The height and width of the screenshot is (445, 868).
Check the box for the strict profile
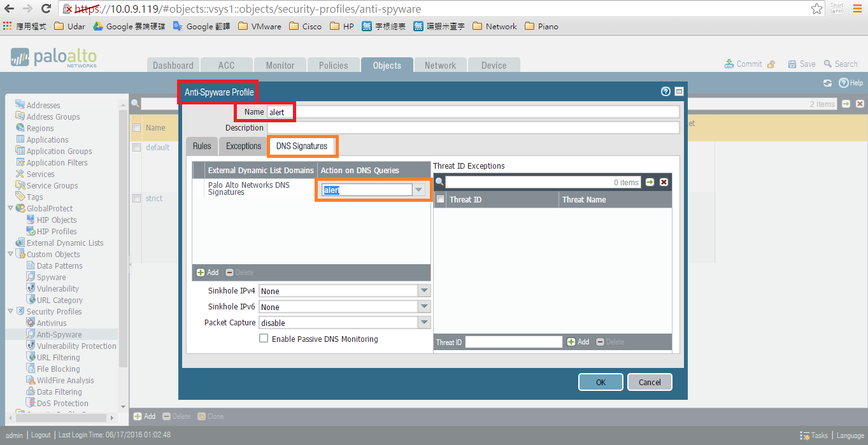coord(136,198)
